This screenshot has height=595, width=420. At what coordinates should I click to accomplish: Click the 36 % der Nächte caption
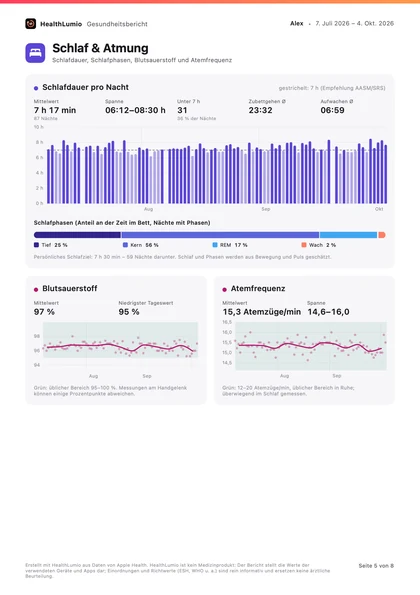click(197, 118)
